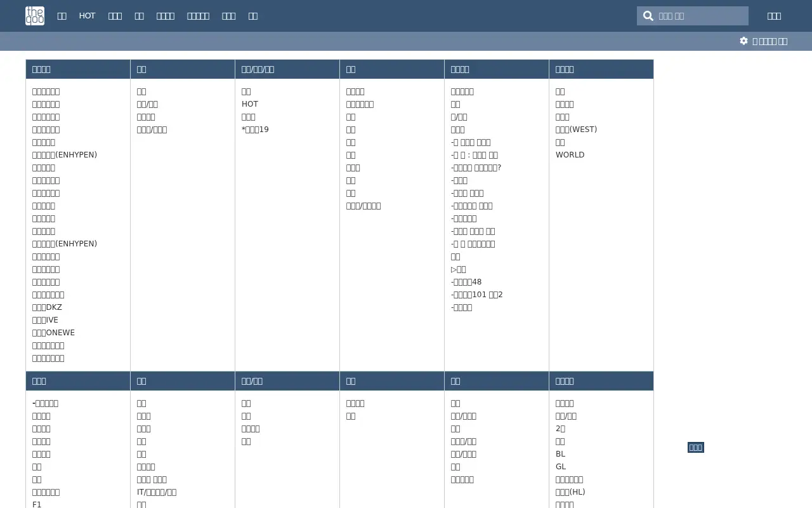Open the entry starting with IT/
Viewport: 812px width, 508px height.
[157, 492]
